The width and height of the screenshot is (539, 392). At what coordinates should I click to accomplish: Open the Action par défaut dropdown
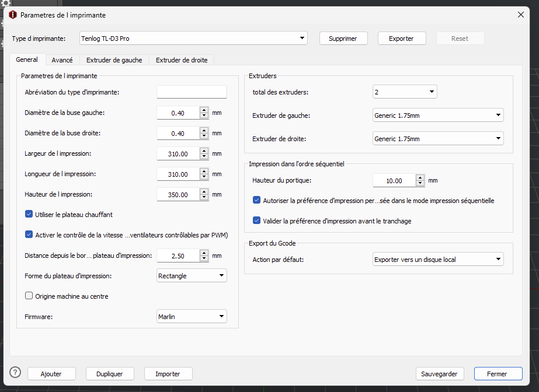click(x=438, y=259)
